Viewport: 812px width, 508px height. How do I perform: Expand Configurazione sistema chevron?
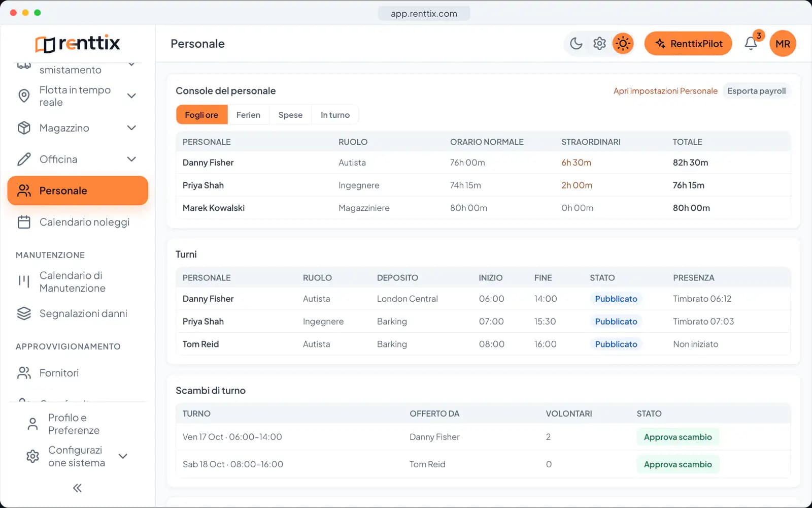click(123, 456)
